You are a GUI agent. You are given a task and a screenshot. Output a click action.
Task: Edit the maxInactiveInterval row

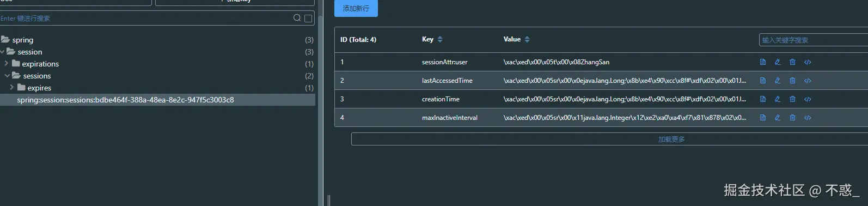point(778,118)
